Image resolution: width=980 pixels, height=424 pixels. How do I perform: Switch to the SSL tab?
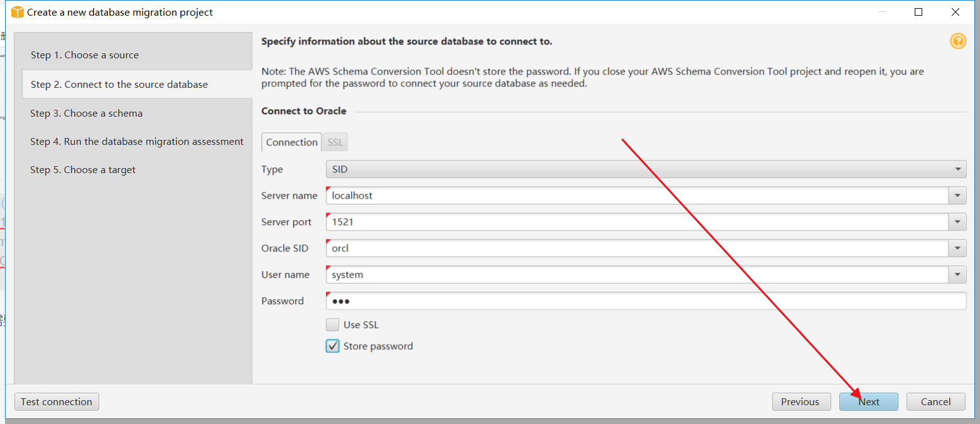click(335, 142)
